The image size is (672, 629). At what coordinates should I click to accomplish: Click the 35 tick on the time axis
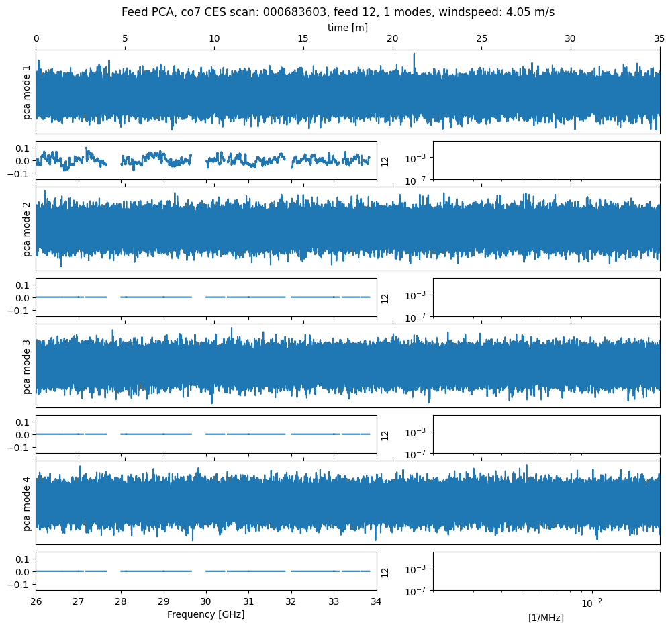pos(659,40)
